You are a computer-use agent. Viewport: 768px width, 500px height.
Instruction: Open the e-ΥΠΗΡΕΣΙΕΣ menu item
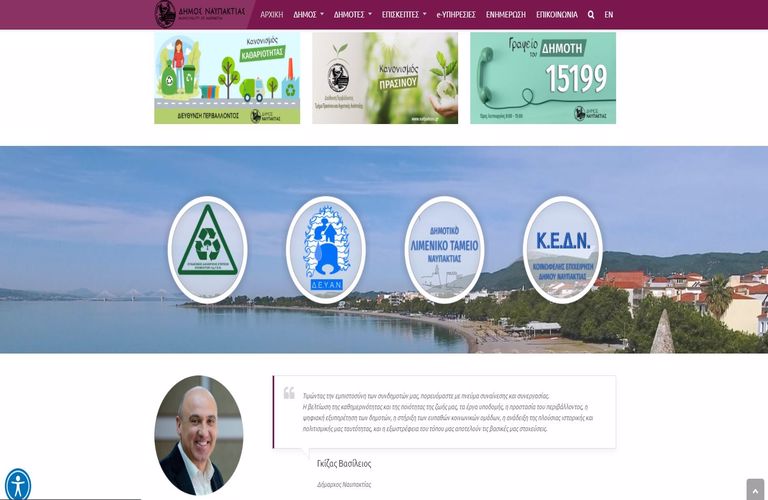pyautogui.click(x=456, y=15)
